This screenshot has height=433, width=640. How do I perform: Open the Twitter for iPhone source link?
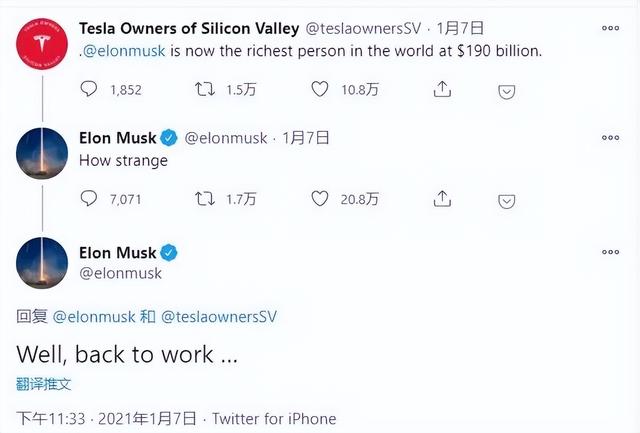(x=274, y=419)
